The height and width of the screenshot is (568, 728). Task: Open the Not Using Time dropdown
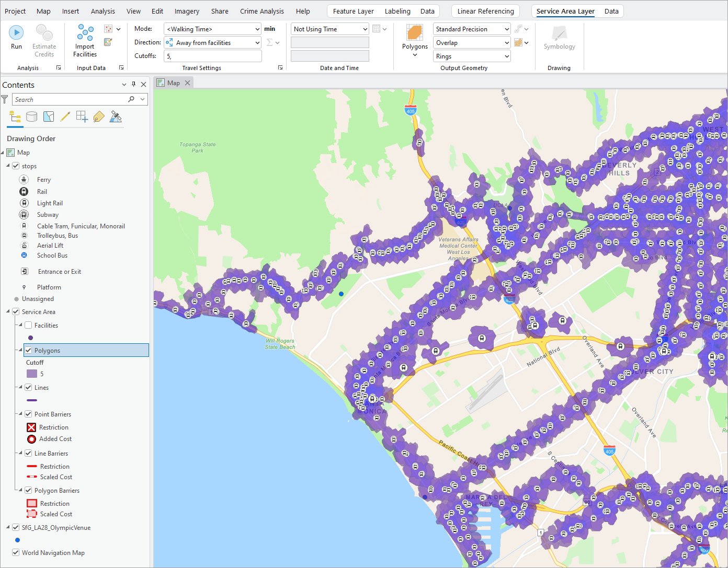(330, 29)
